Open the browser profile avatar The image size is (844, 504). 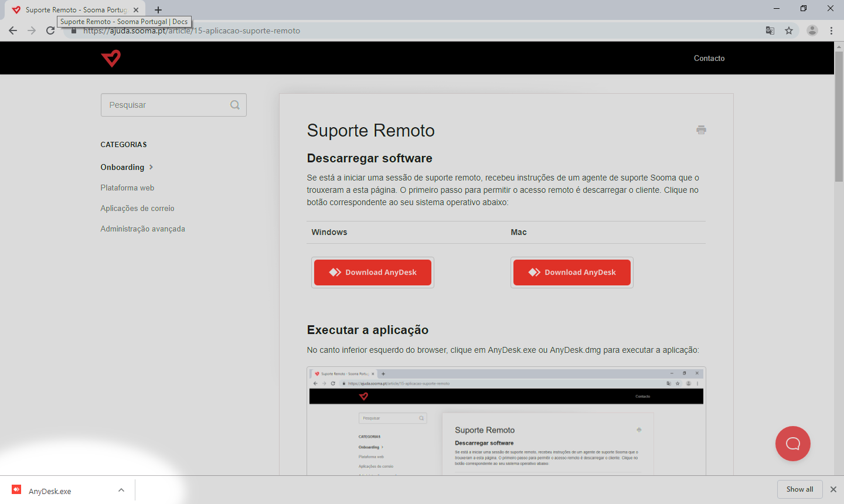click(812, 30)
